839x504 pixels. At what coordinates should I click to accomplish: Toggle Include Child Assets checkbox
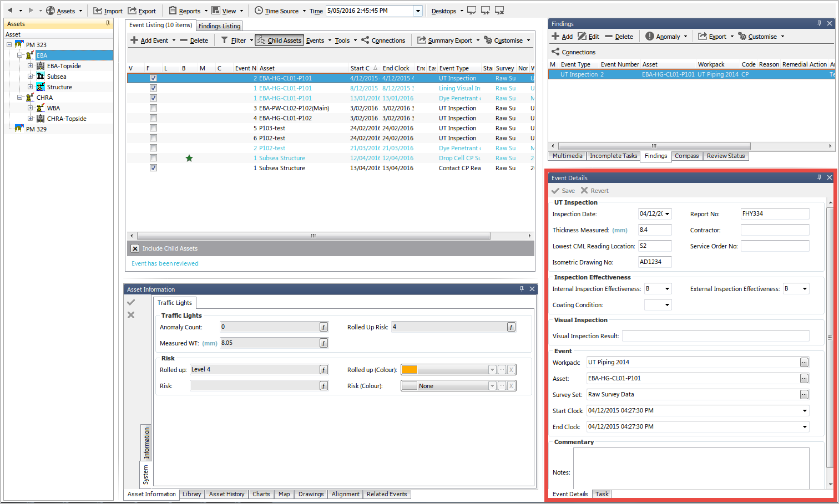click(x=135, y=248)
